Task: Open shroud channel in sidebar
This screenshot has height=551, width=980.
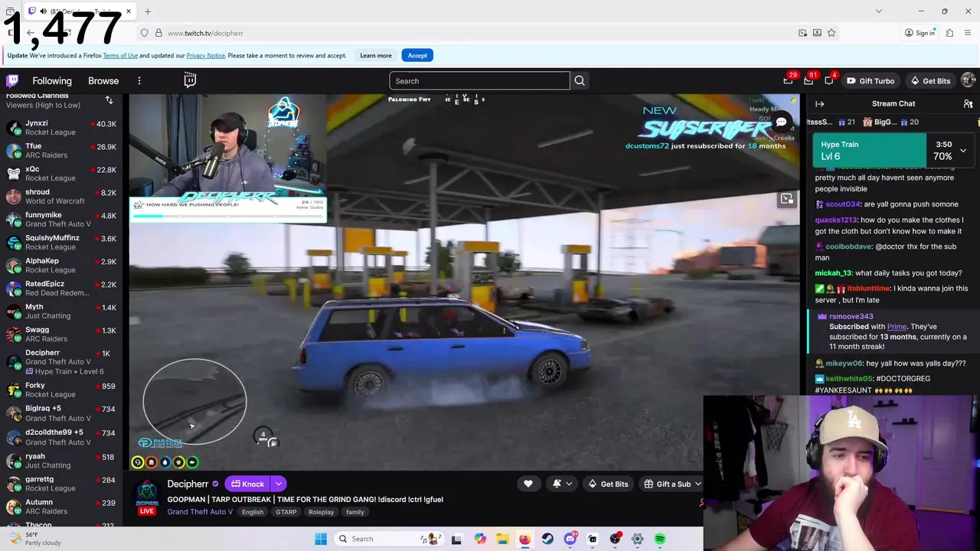Action: point(61,196)
